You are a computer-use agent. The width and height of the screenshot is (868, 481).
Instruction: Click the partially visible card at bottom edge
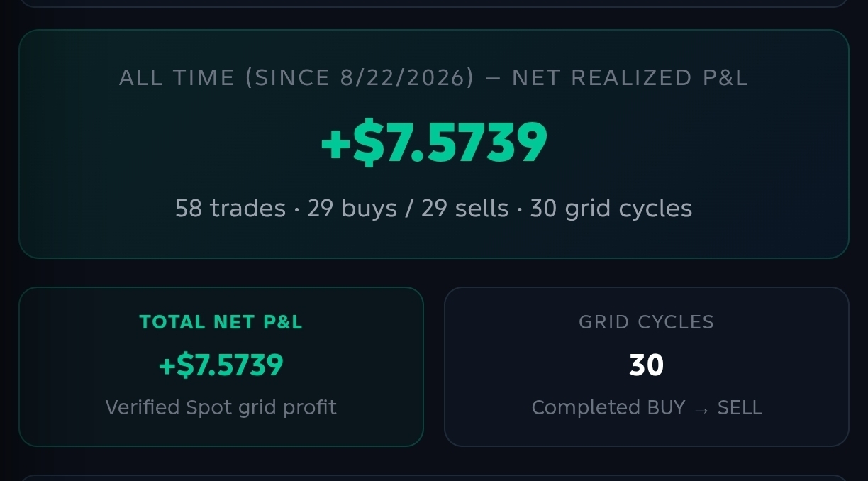point(434,478)
